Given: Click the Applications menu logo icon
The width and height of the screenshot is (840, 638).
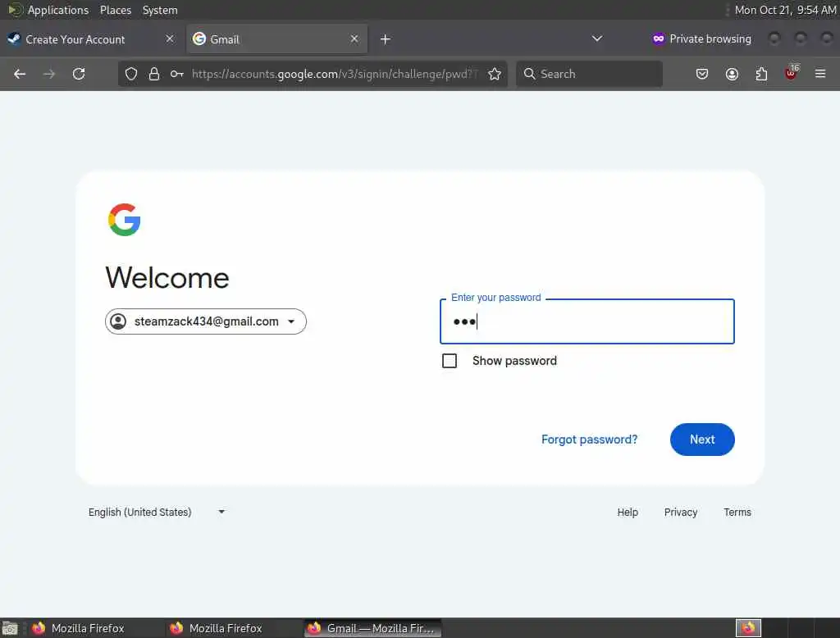Looking at the screenshot, I should (15, 10).
